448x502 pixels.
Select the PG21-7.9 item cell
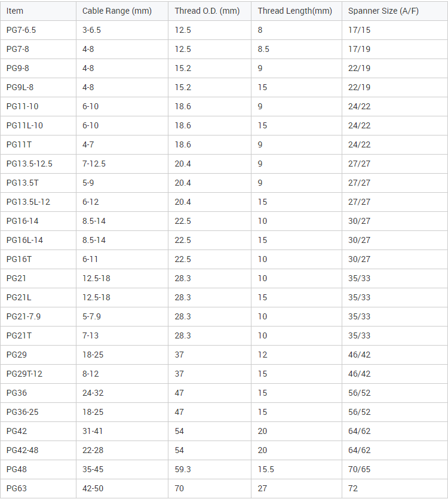click(x=23, y=316)
